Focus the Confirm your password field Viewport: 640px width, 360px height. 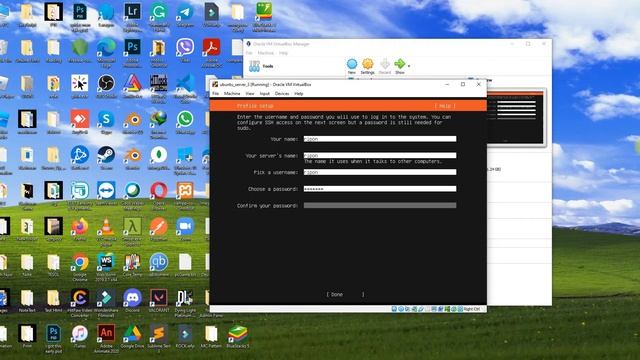380,205
